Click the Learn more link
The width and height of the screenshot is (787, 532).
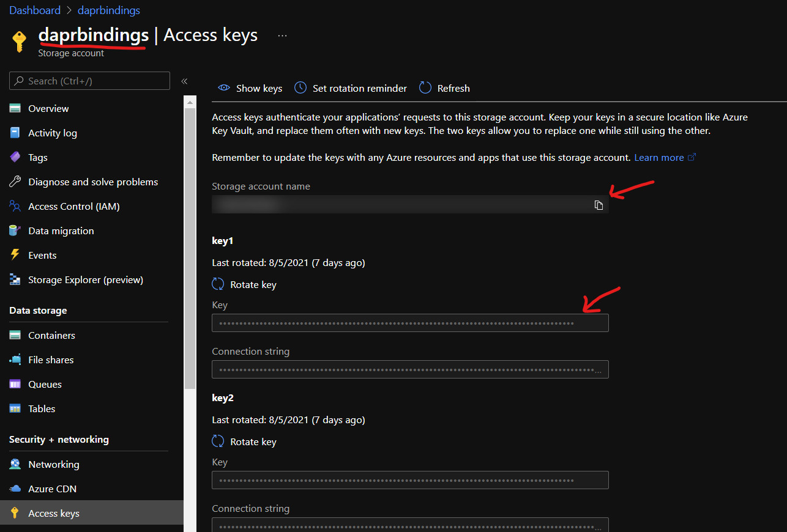pos(659,157)
